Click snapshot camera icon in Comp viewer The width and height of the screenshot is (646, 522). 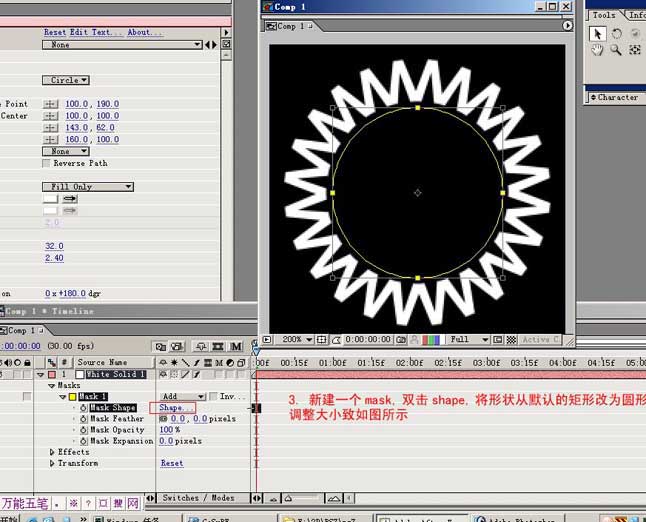[401, 339]
